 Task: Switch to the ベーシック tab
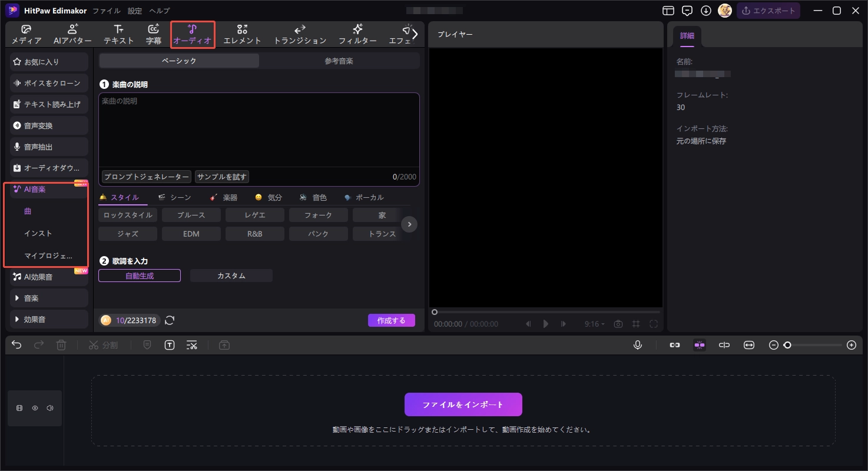click(179, 61)
